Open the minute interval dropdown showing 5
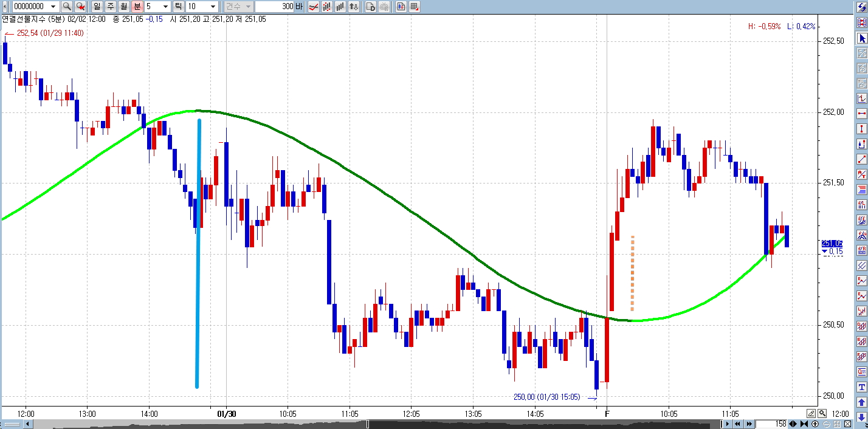868x429 pixels. click(x=165, y=7)
